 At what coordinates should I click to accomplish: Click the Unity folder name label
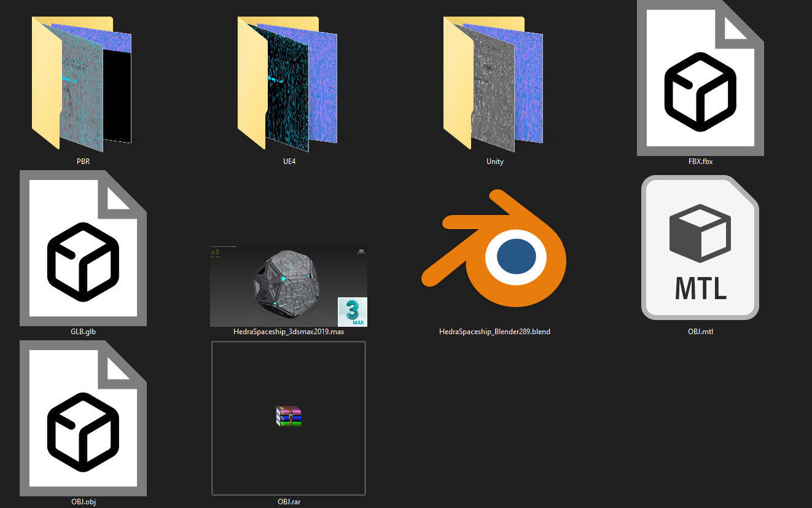click(494, 162)
